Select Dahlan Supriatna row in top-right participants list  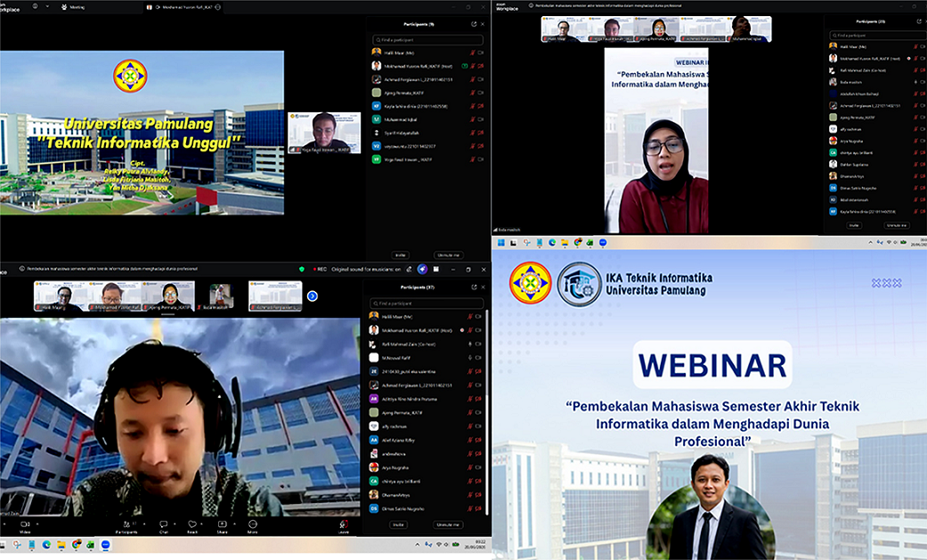[876, 165]
